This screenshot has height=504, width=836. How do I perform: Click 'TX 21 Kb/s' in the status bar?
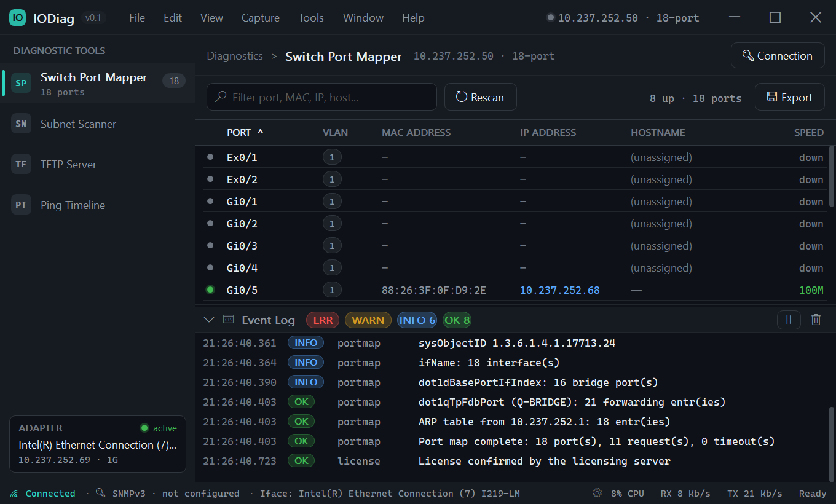click(x=754, y=494)
